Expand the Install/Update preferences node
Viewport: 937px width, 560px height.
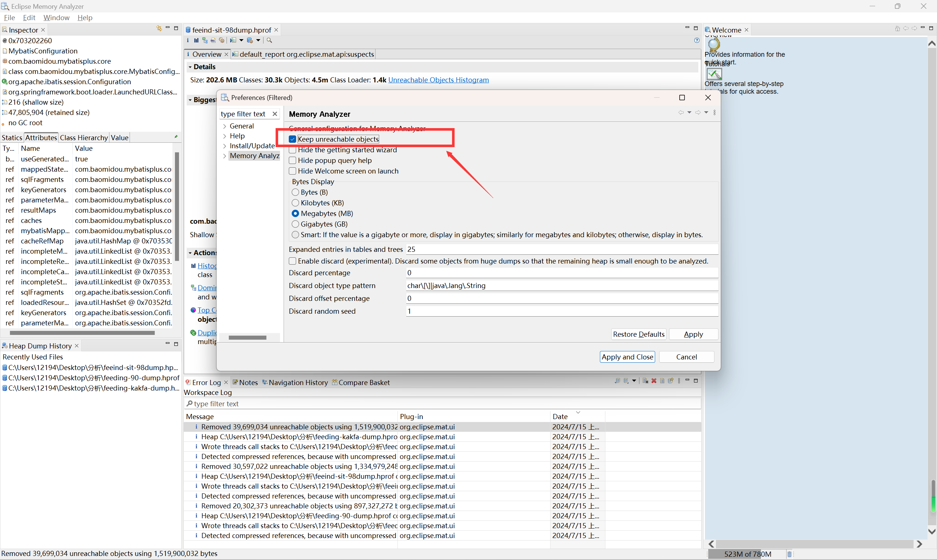point(224,146)
